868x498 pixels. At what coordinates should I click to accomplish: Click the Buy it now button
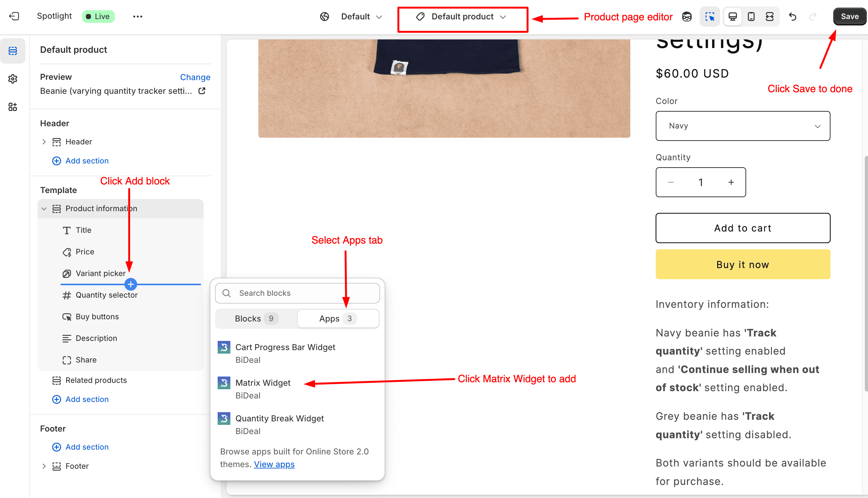tap(743, 264)
